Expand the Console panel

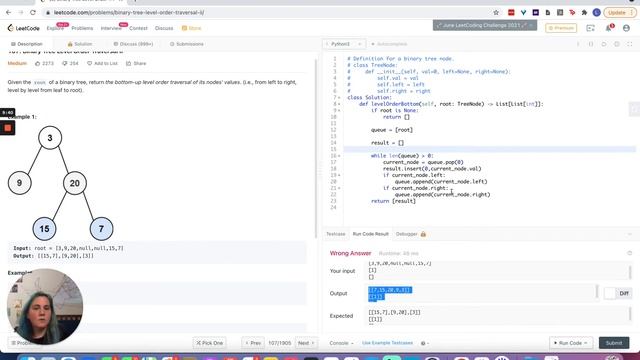341,343
